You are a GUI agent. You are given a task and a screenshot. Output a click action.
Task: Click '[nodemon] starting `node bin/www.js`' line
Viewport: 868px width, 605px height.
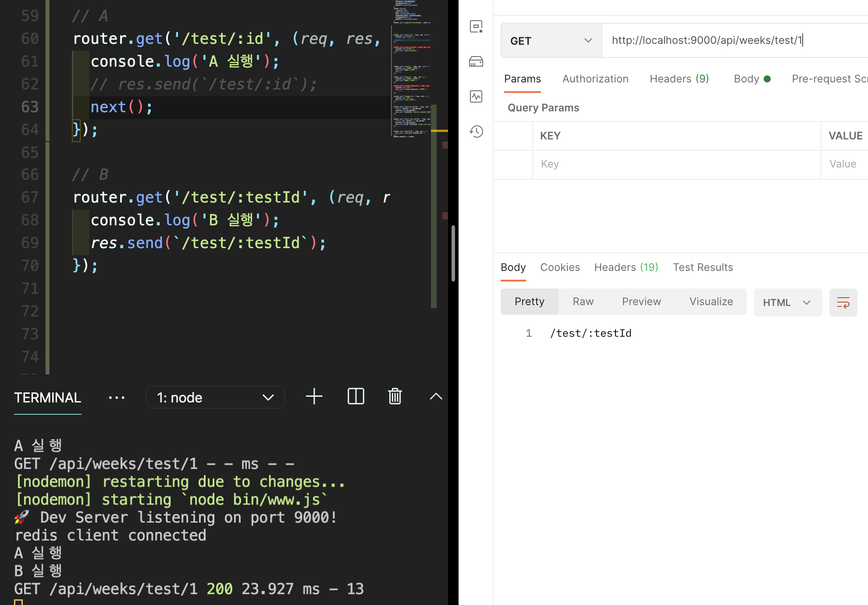(171, 500)
